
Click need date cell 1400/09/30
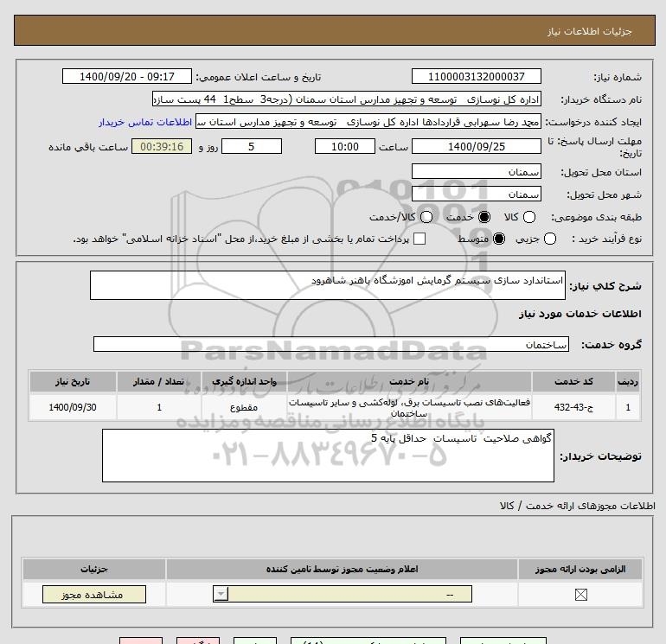click(73, 407)
